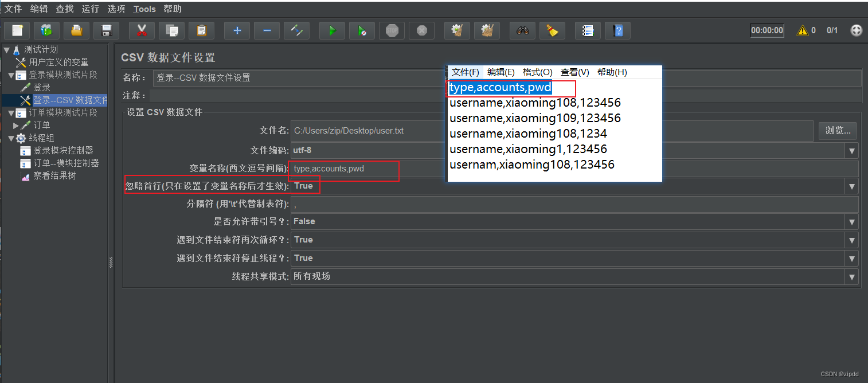Open the 查找 menu
The height and width of the screenshot is (383, 868).
pyautogui.click(x=65, y=9)
